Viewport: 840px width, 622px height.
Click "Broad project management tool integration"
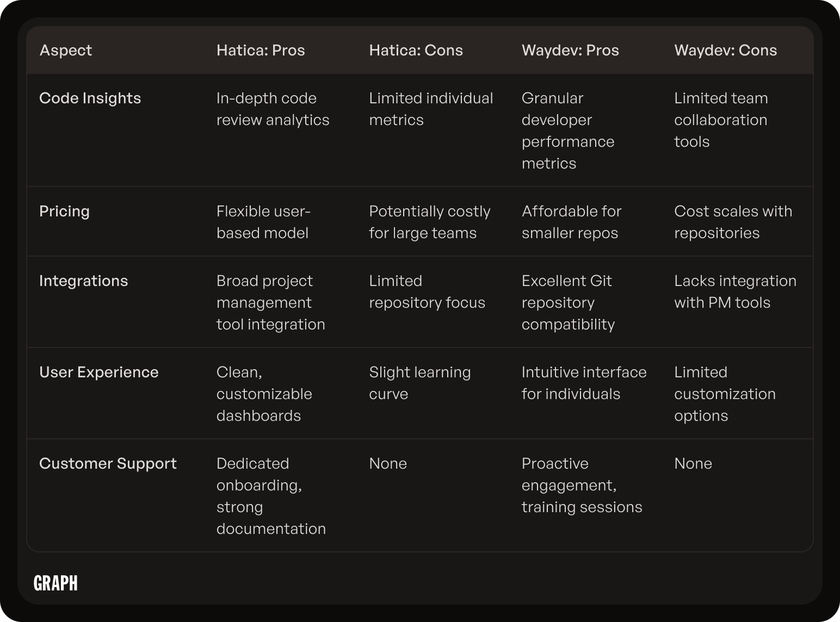tap(271, 303)
